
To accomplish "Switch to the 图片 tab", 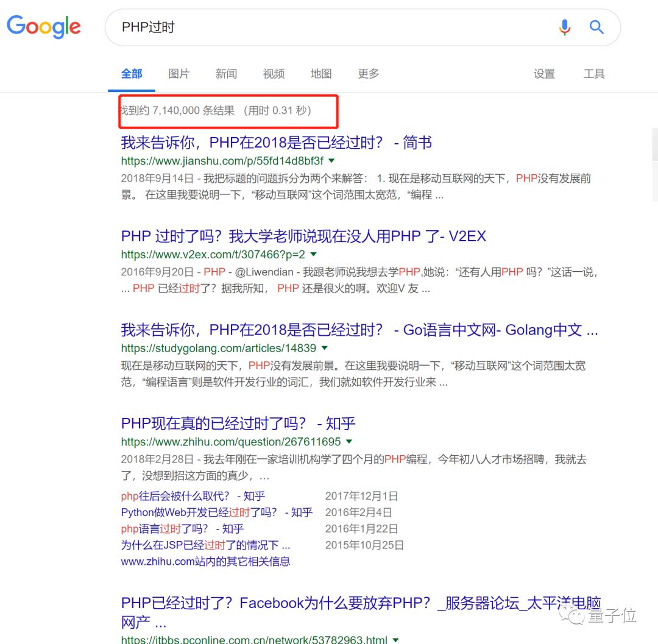I will [179, 74].
